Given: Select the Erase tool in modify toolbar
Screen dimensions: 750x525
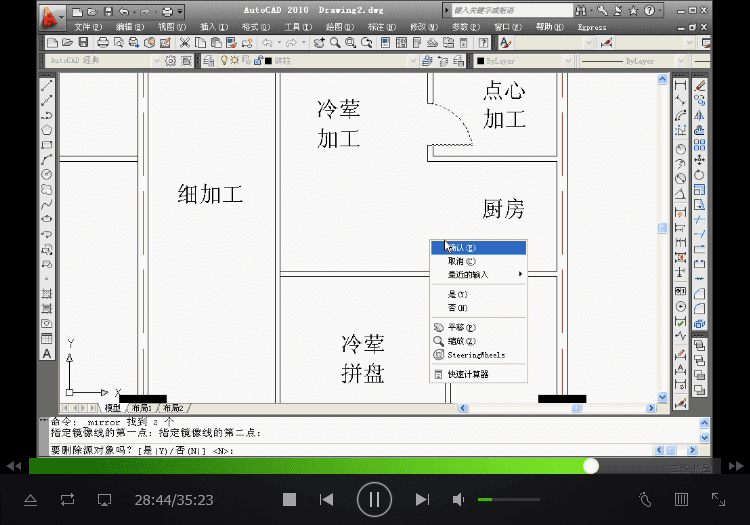Looking at the screenshot, I should [x=699, y=86].
